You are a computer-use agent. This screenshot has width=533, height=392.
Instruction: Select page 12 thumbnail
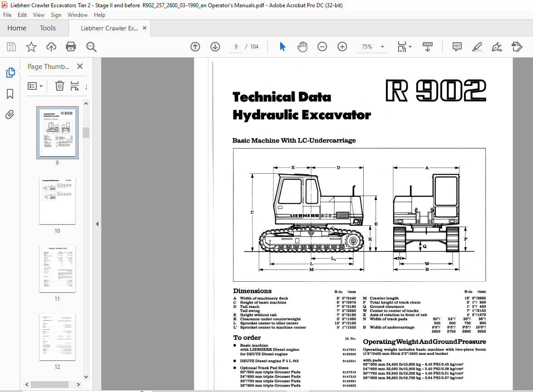tap(58, 337)
